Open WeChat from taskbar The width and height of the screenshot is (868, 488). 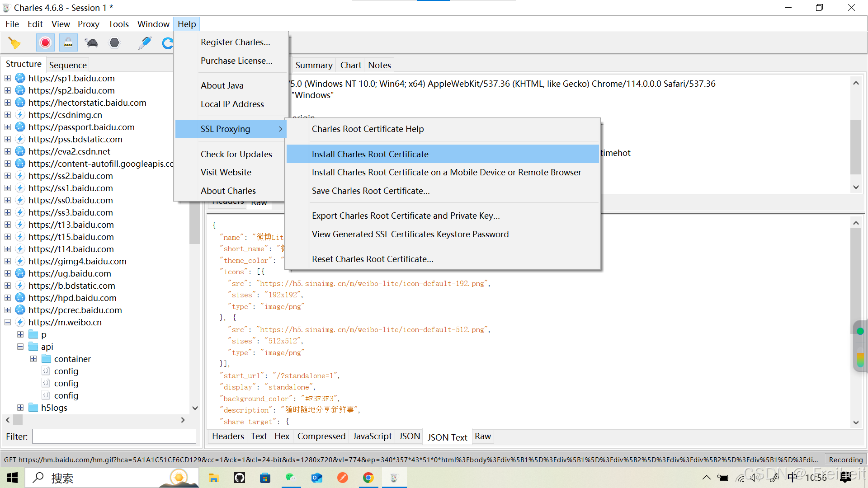291,478
